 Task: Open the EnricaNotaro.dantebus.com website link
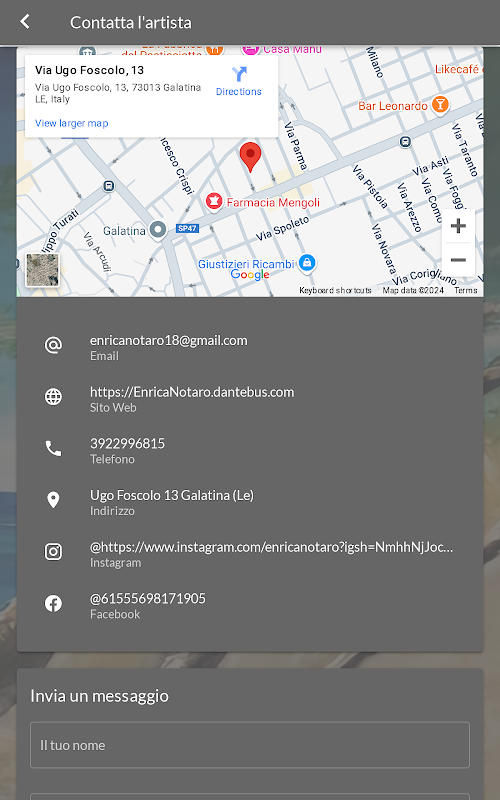point(192,392)
